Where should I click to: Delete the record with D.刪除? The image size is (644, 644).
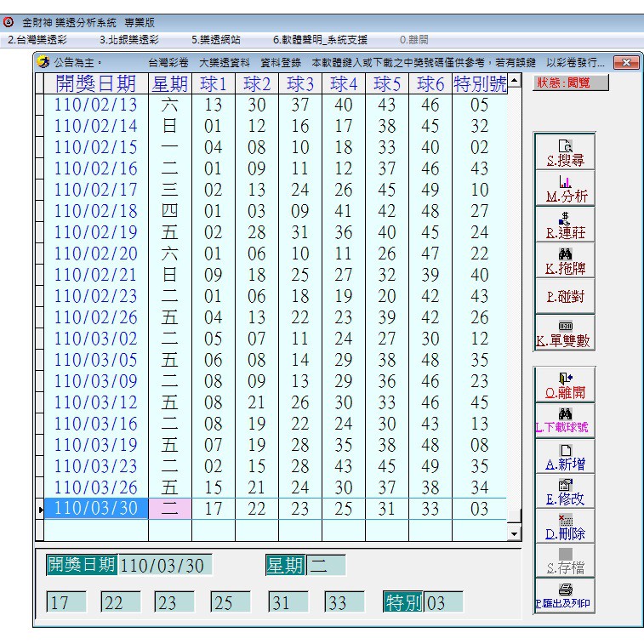(x=564, y=528)
